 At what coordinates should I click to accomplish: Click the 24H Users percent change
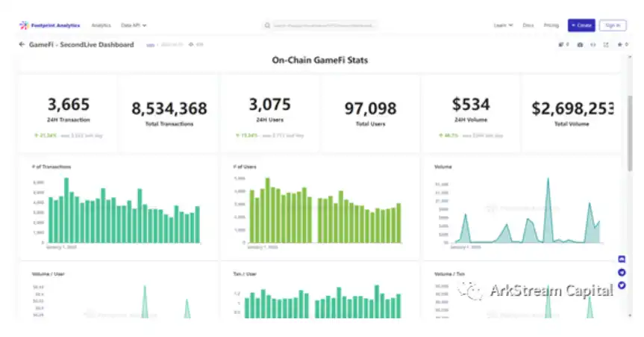247,135
